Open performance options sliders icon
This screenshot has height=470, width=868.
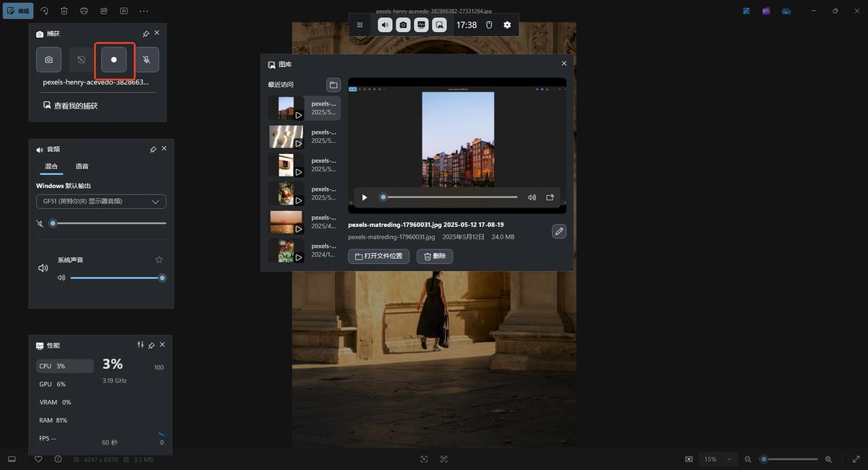tap(140, 345)
